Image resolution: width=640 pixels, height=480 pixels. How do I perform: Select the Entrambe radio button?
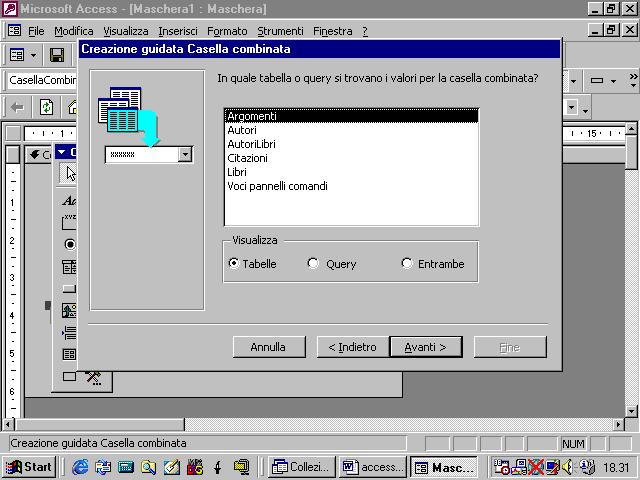407,263
